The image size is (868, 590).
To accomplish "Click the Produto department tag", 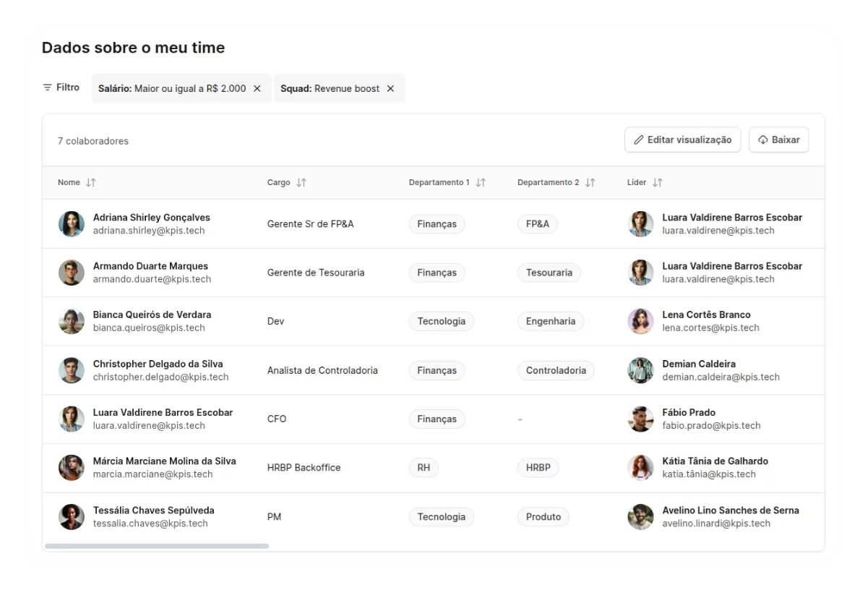I will (543, 517).
